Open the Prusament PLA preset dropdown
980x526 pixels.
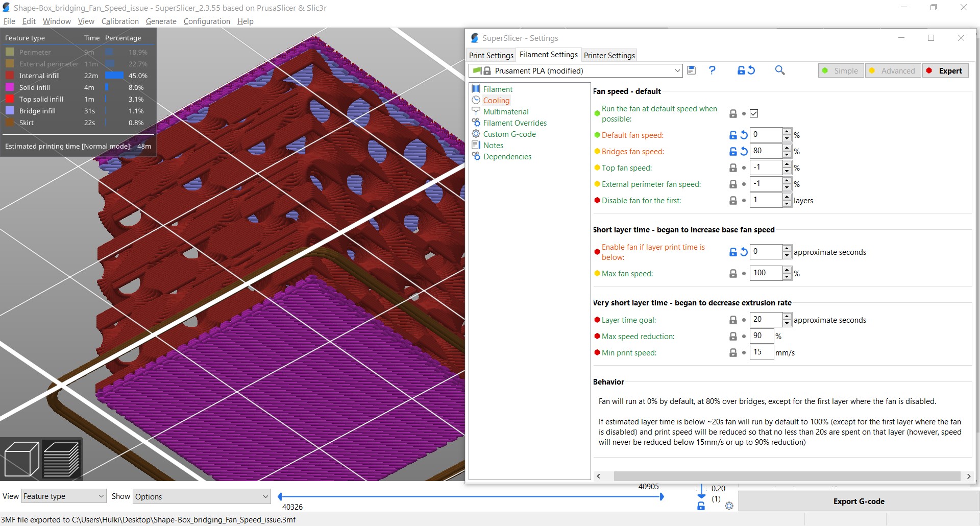coord(576,71)
